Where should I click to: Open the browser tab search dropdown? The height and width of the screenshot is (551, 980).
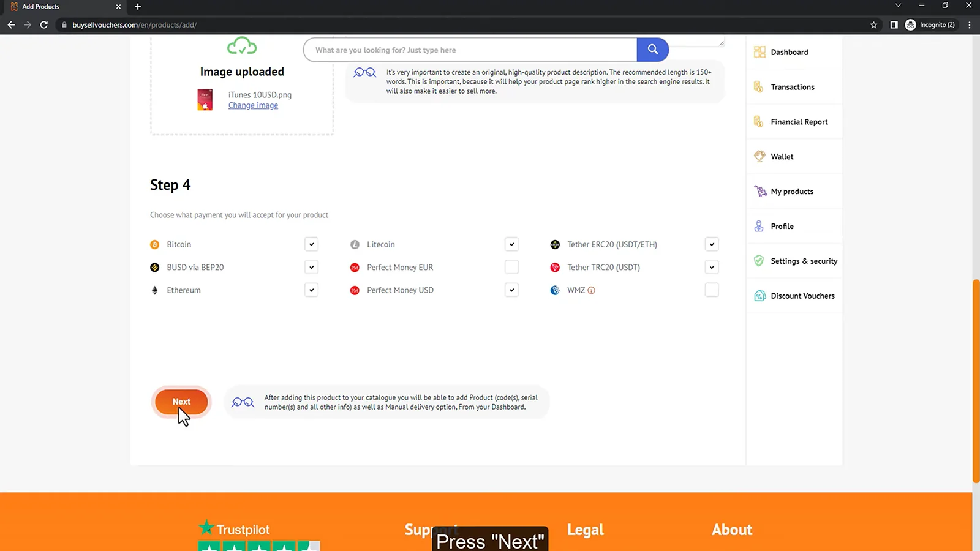[x=898, y=6]
